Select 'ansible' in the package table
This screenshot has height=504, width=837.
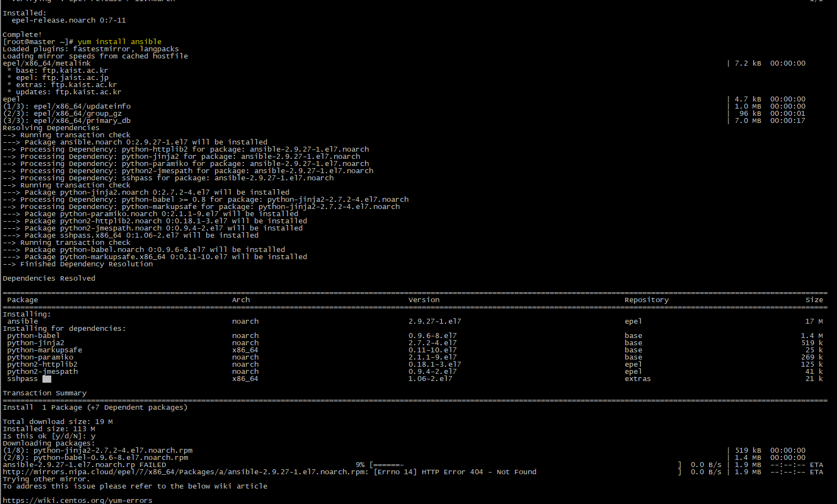pyautogui.click(x=23, y=321)
